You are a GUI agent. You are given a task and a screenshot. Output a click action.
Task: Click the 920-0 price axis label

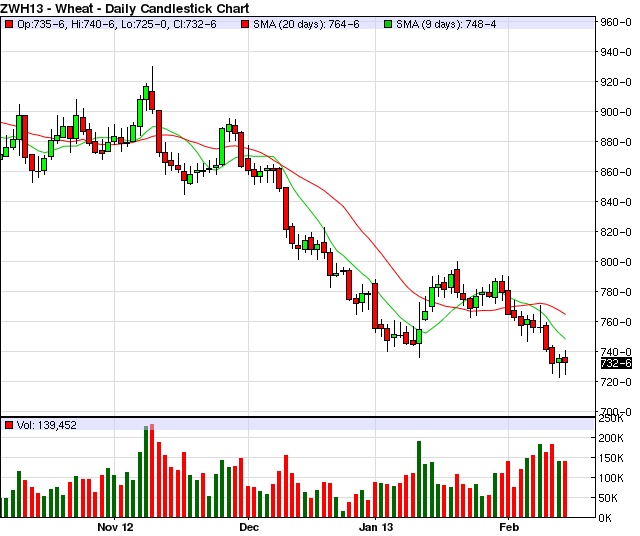click(x=616, y=82)
